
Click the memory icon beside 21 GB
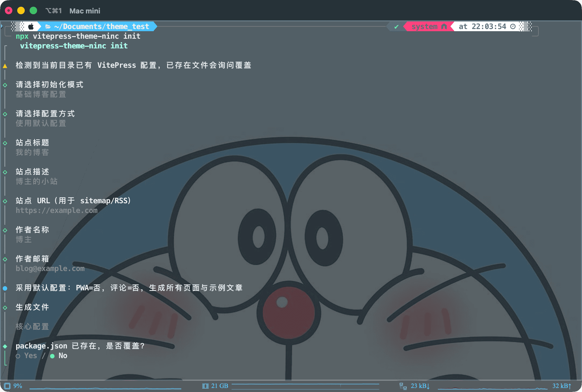point(205,386)
